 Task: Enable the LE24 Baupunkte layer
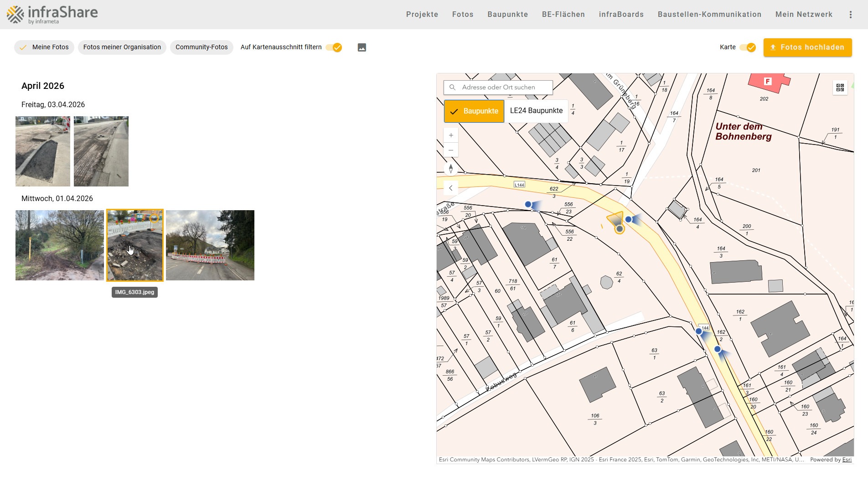pyautogui.click(x=536, y=111)
